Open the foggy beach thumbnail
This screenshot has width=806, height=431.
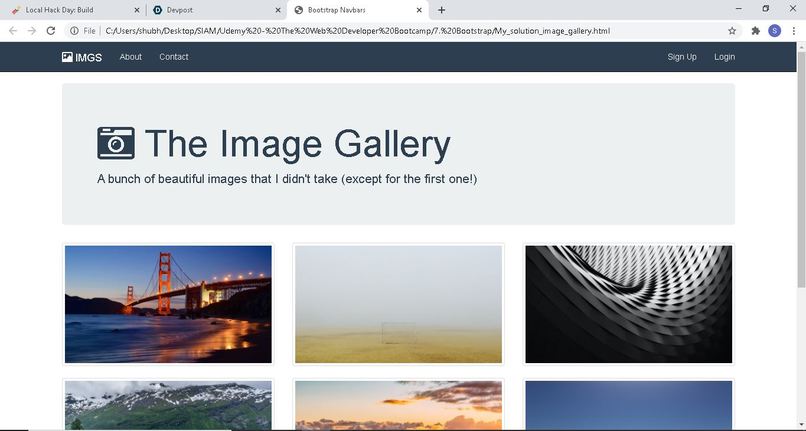coord(398,304)
